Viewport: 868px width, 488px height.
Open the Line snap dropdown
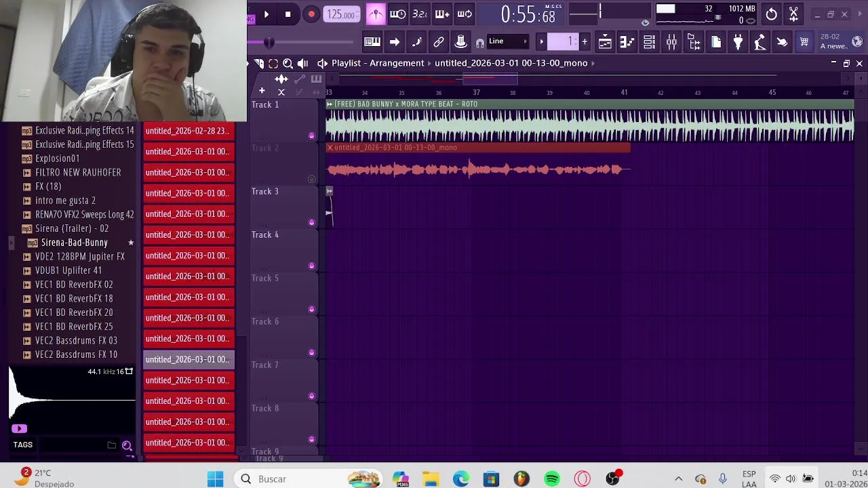tap(507, 41)
